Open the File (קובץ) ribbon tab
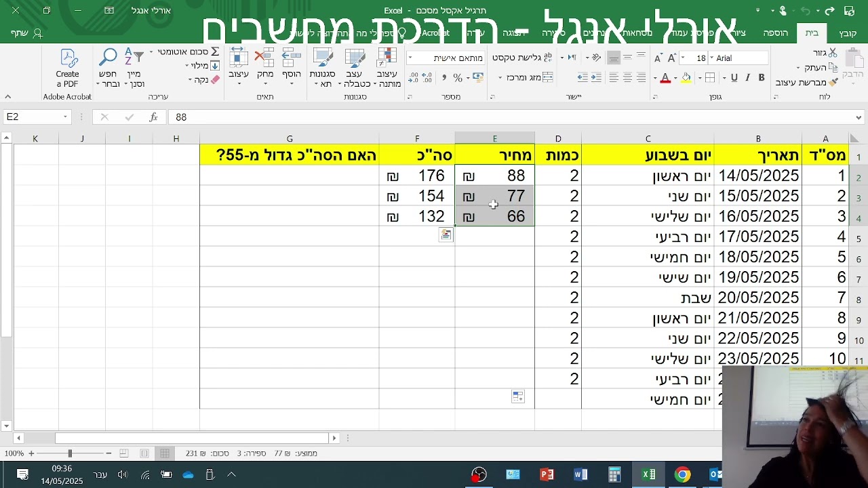This screenshot has width=868, height=488. click(x=848, y=33)
